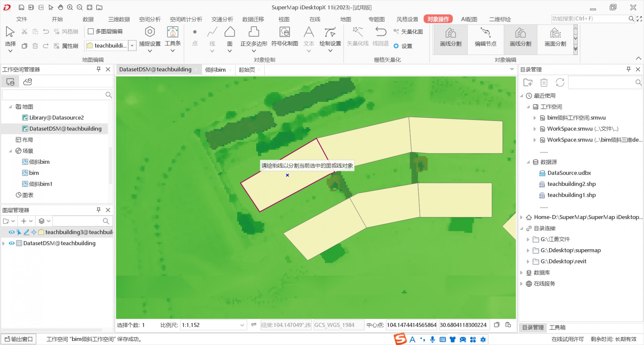The width and height of the screenshot is (644, 345).
Task: Click the 矢量化面 vectorize polygon tool
Action: [408, 31]
